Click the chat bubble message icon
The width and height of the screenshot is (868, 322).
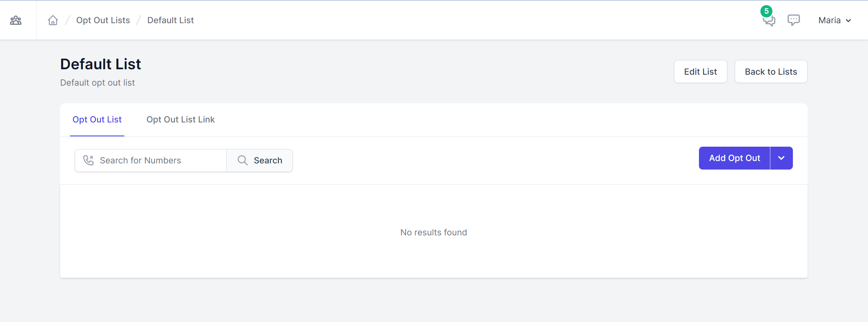(794, 20)
